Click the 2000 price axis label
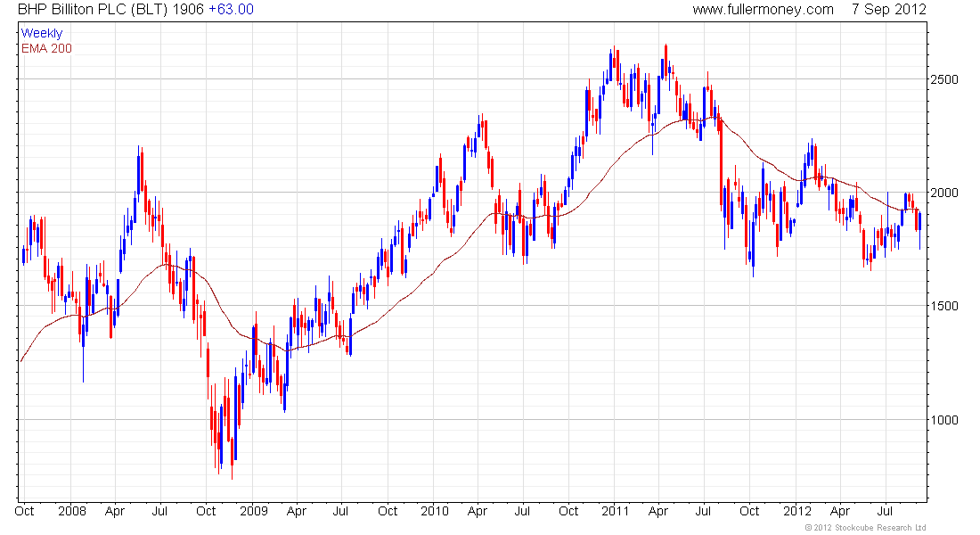This screenshot has width=980, height=535. (943, 193)
